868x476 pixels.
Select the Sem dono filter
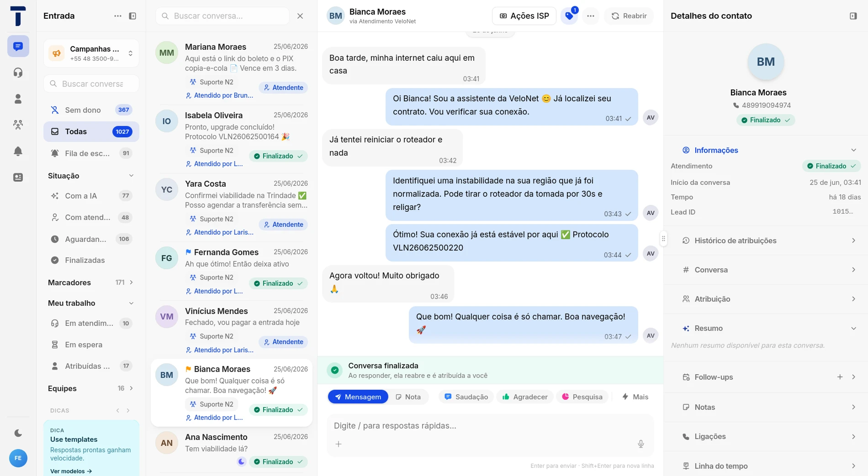click(x=91, y=110)
